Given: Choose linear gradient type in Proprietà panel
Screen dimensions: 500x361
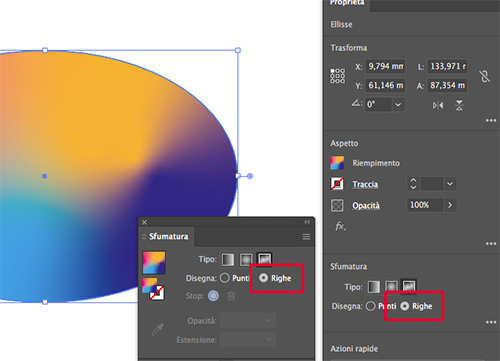Looking at the screenshot, I should 374,287.
